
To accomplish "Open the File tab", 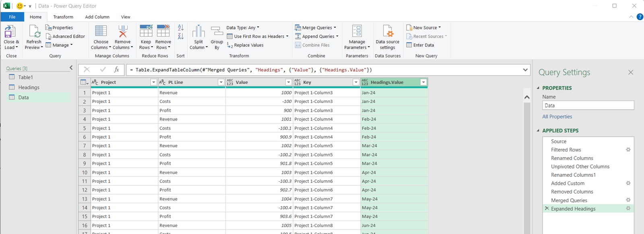I will tap(12, 17).
